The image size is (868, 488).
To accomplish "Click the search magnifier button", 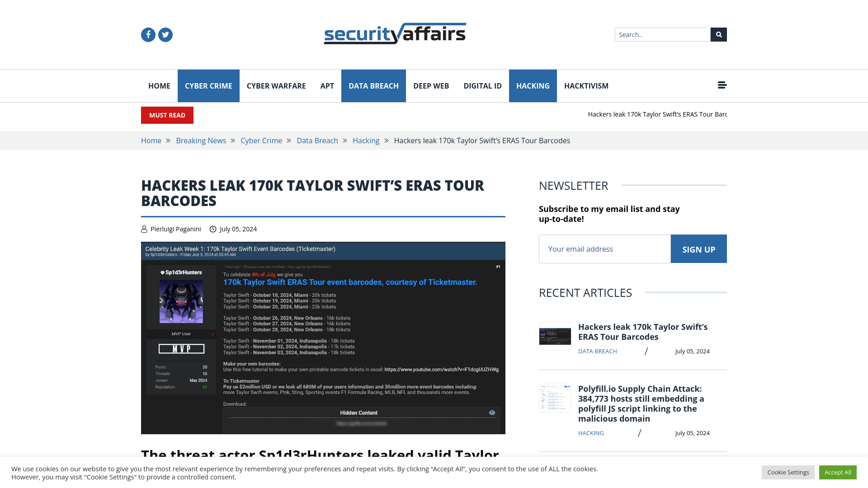I will click(718, 34).
